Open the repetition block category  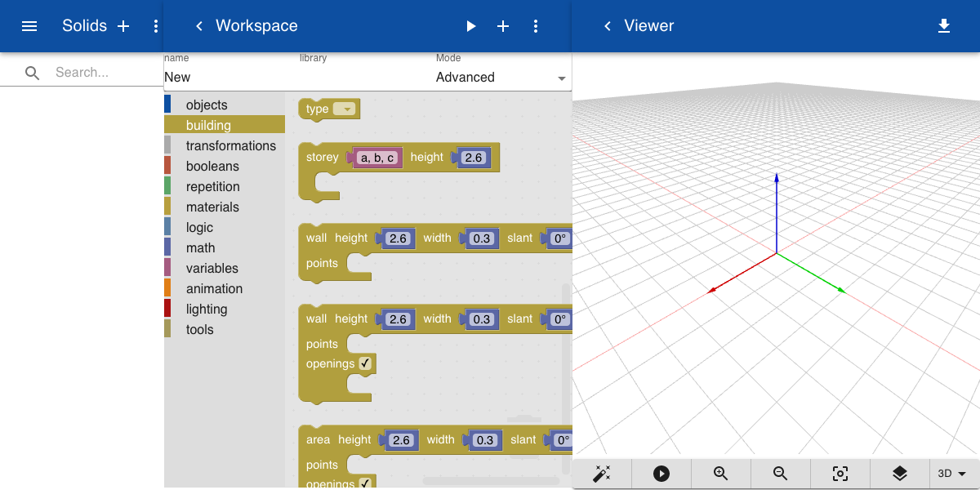pyautogui.click(x=225, y=186)
